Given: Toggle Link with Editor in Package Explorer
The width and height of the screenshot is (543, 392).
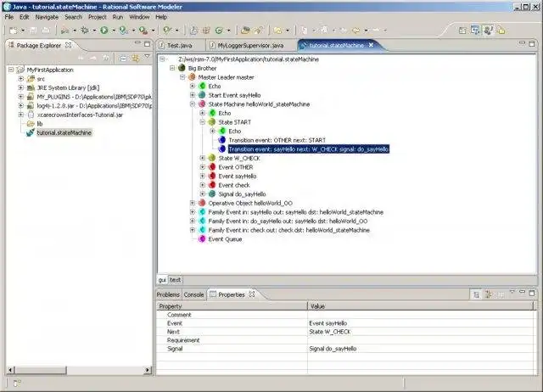Looking at the screenshot, I should pos(136,59).
